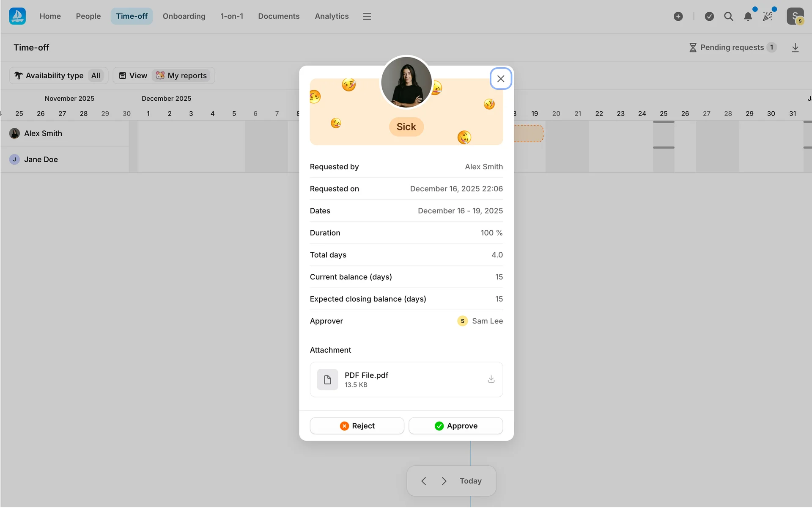812x508 pixels.
Task: Close the request details dialog
Action: click(501, 79)
